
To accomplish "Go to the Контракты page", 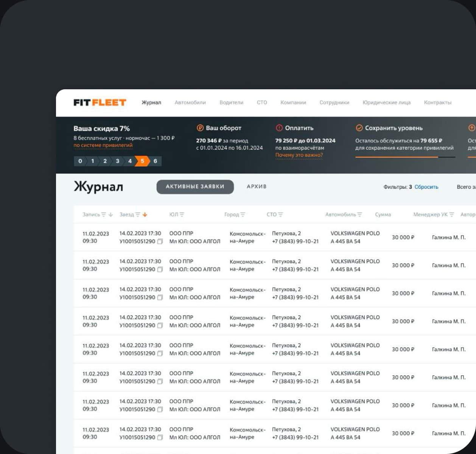I will tap(438, 103).
